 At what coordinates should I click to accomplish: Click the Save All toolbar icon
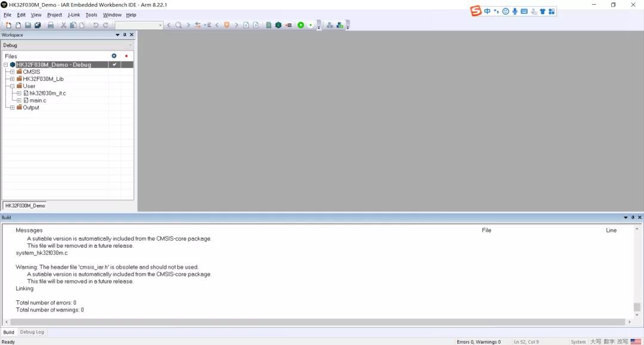(x=38, y=25)
